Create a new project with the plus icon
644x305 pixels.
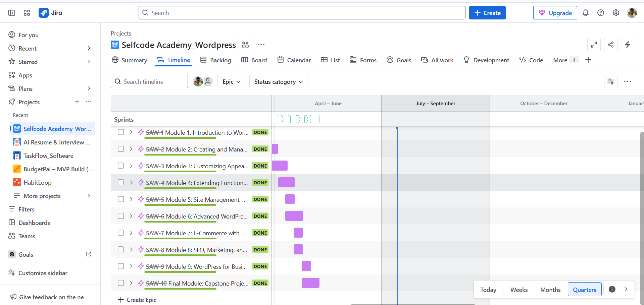77,102
